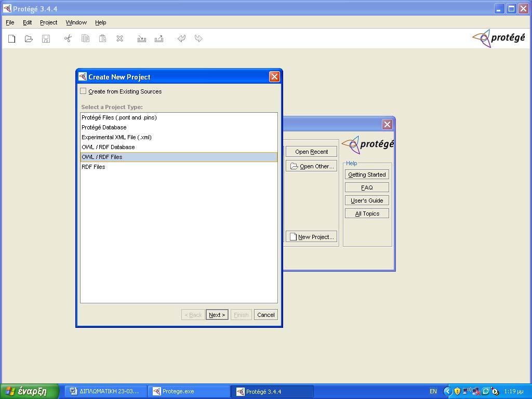The width and height of the screenshot is (532, 399).
Task: Open the Window menu
Action: pos(76,22)
